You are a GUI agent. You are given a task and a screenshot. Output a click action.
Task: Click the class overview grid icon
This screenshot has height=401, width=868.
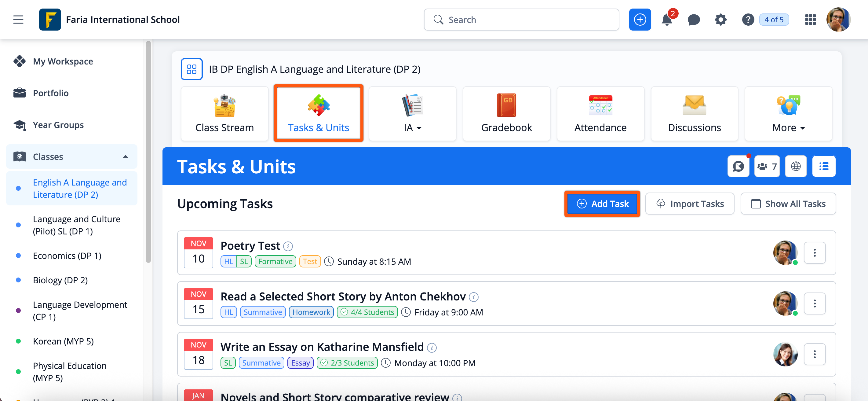[191, 69]
